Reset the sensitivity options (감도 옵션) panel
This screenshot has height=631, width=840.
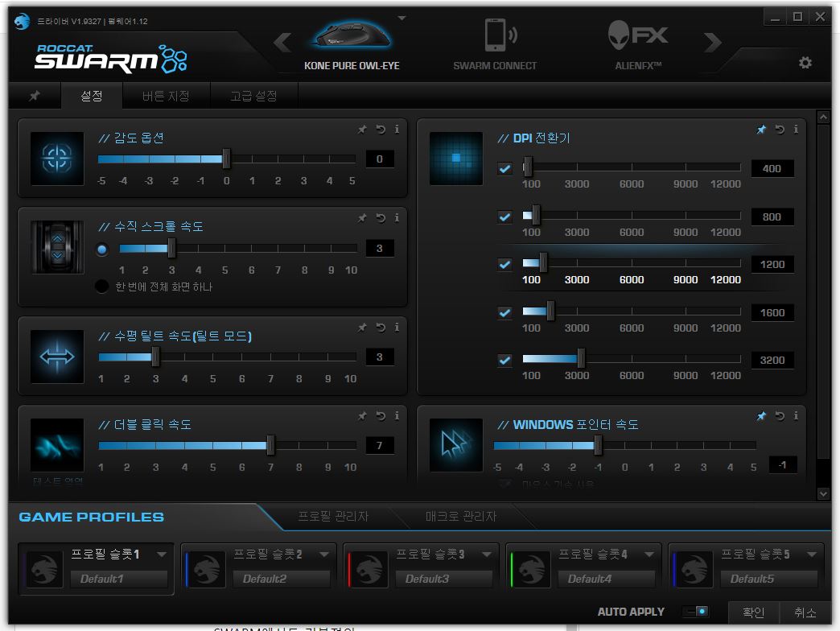pyautogui.click(x=381, y=129)
